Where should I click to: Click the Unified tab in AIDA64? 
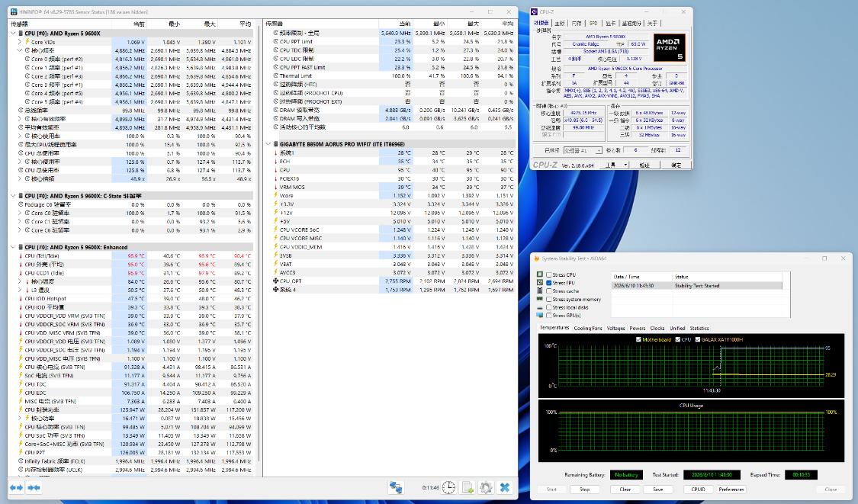677,329
